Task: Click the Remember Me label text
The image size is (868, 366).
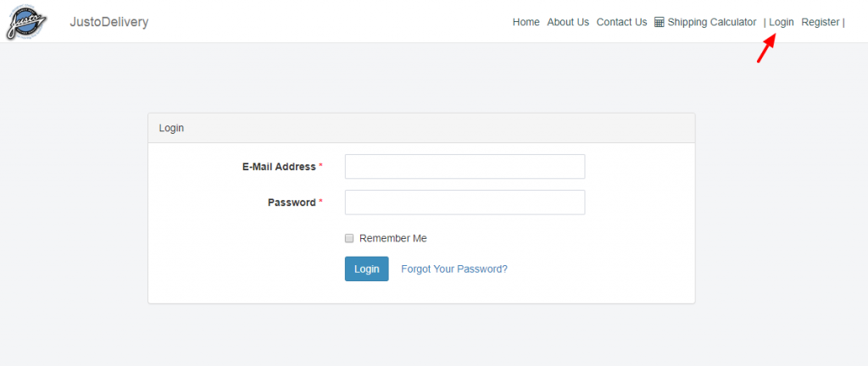Action: point(393,238)
